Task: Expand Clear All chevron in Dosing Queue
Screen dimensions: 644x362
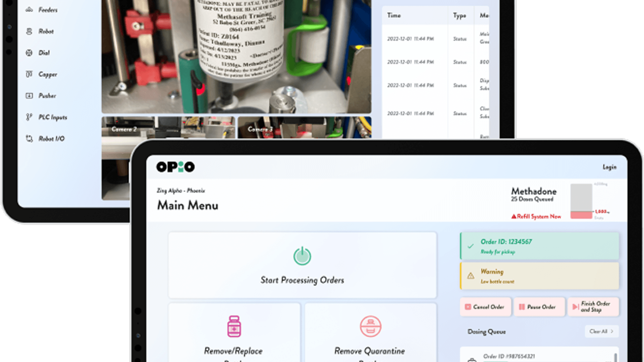Action: tap(612, 331)
